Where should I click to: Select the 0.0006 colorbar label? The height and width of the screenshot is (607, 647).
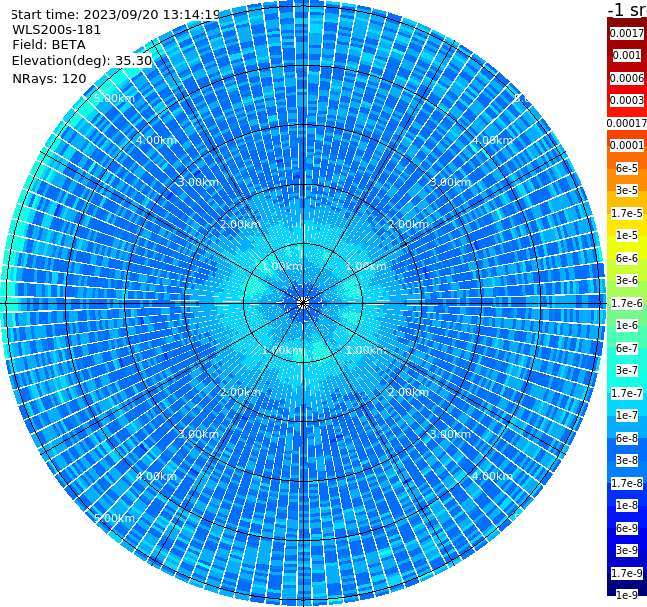tap(627, 78)
